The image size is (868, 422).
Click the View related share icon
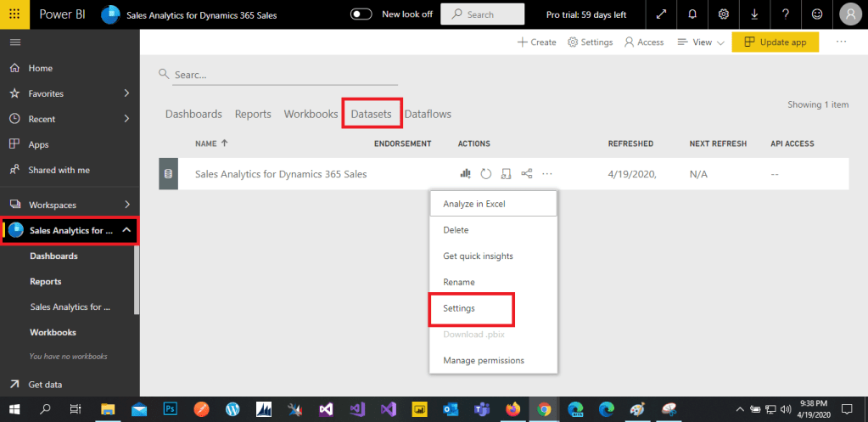click(527, 174)
